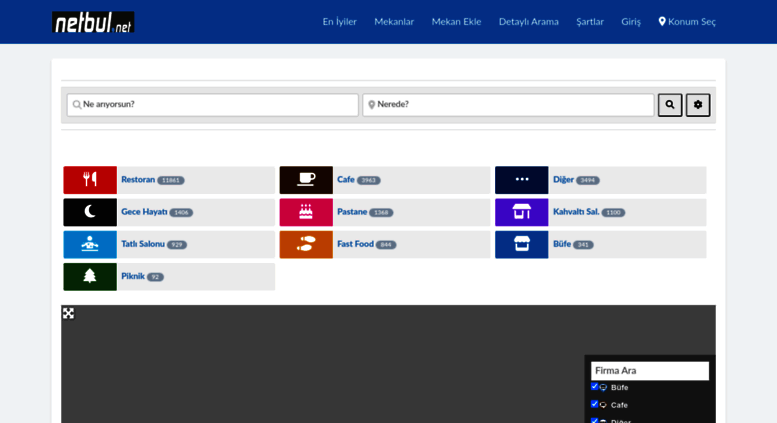Open the Cafe category link
This screenshot has height=423, width=777.
pyautogui.click(x=346, y=179)
